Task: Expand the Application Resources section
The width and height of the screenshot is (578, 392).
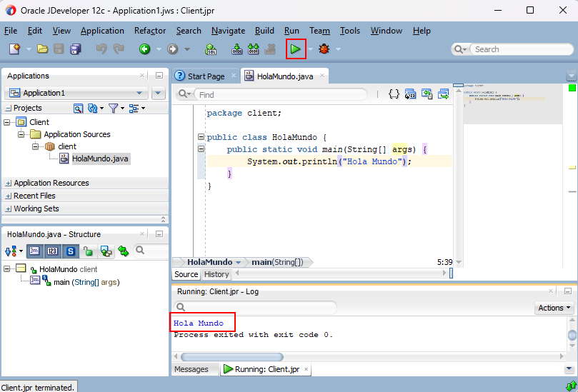Action: 9,183
